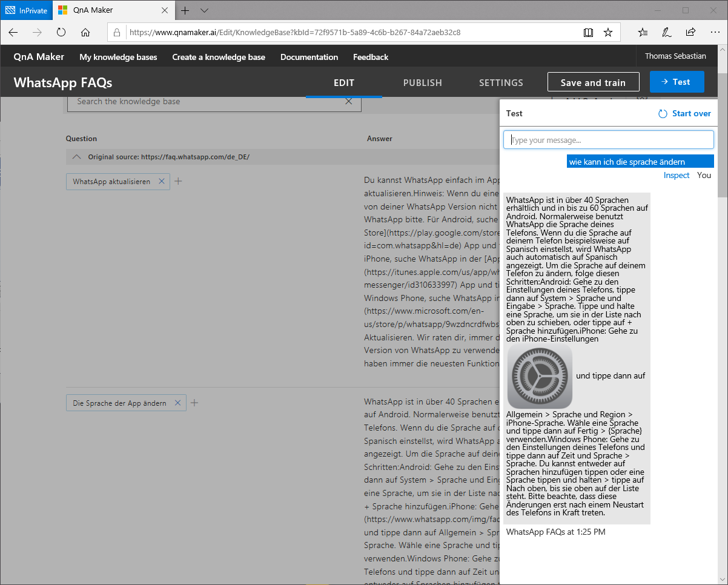Restart the chat with Start over

tap(684, 113)
